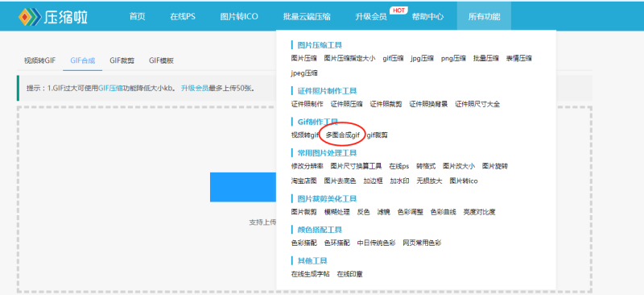Click the 压缩啦 site logo

click(53, 16)
